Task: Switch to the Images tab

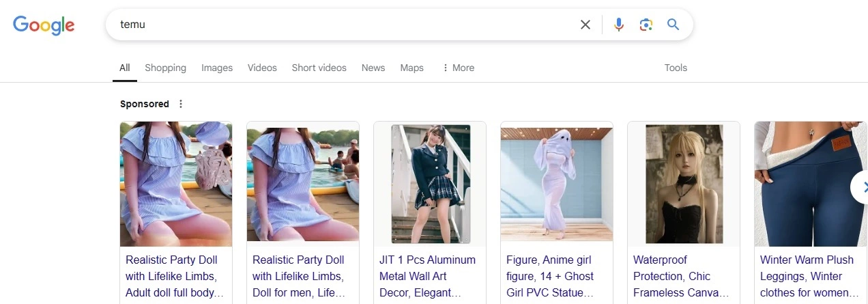Action: click(x=217, y=68)
